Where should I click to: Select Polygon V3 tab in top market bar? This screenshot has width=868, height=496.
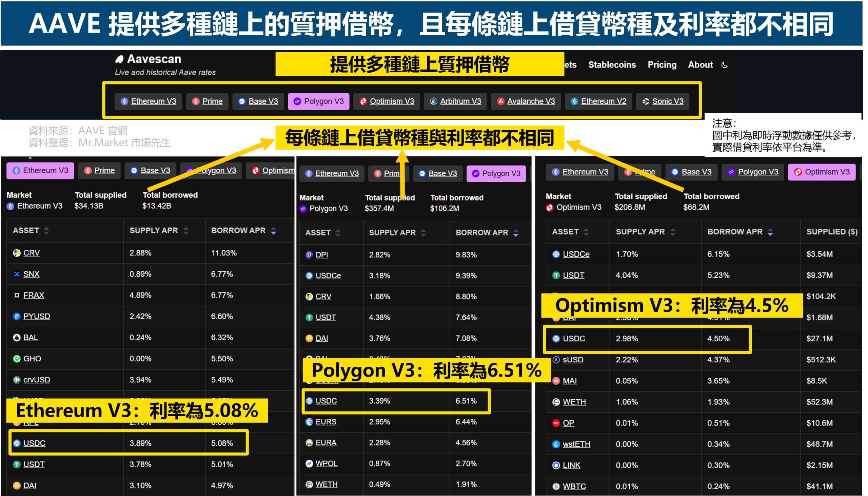(x=318, y=101)
